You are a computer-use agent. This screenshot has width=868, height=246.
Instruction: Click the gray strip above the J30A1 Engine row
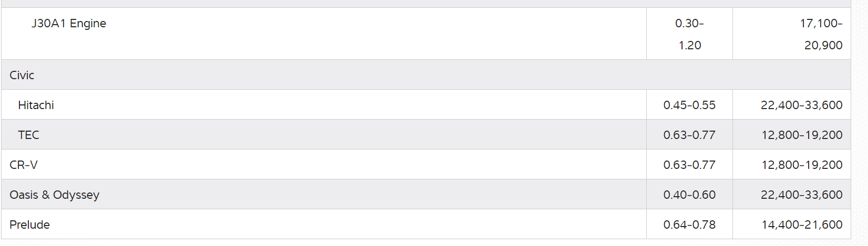pyautogui.click(x=426, y=3)
